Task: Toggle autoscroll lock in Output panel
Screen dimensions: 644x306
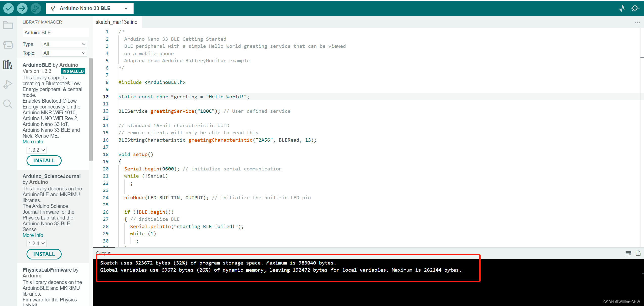Action: coord(638,253)
